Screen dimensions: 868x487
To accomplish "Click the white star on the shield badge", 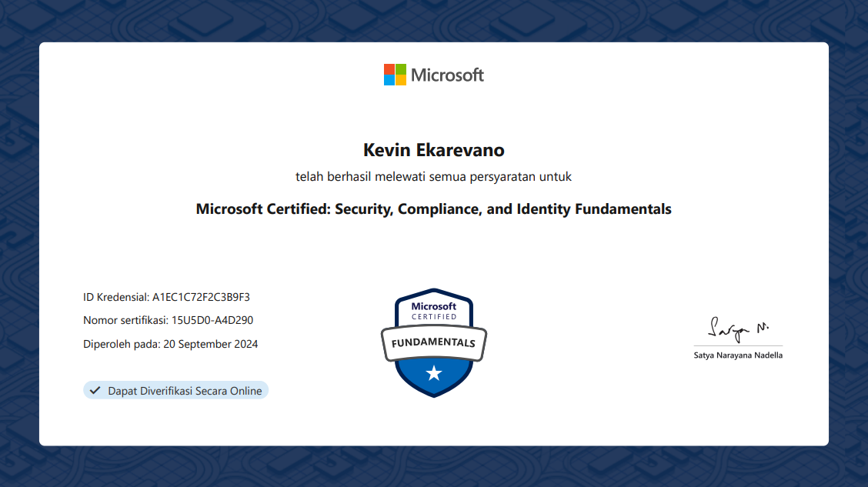I will [434, 374].
